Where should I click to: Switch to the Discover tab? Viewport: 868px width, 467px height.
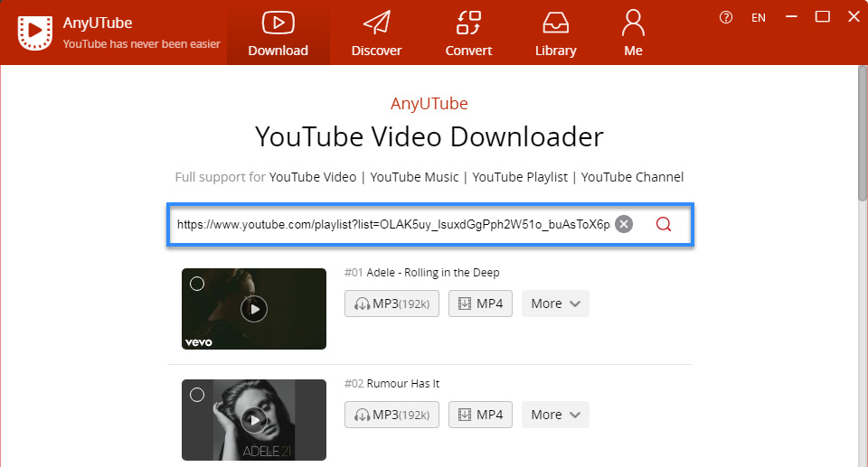coord(376,33)
